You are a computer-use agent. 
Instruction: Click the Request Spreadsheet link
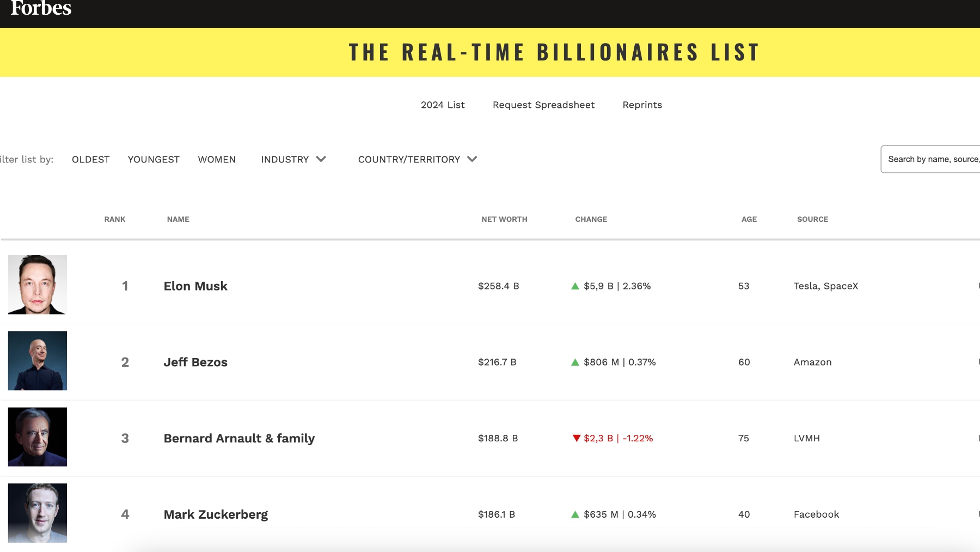click(543, 104)
